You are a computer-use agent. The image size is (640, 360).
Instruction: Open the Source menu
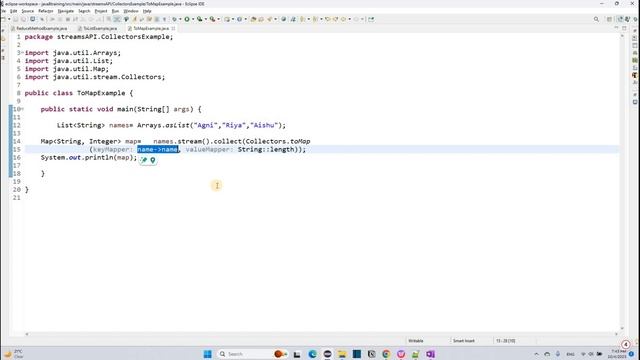[x=27, y=11]
